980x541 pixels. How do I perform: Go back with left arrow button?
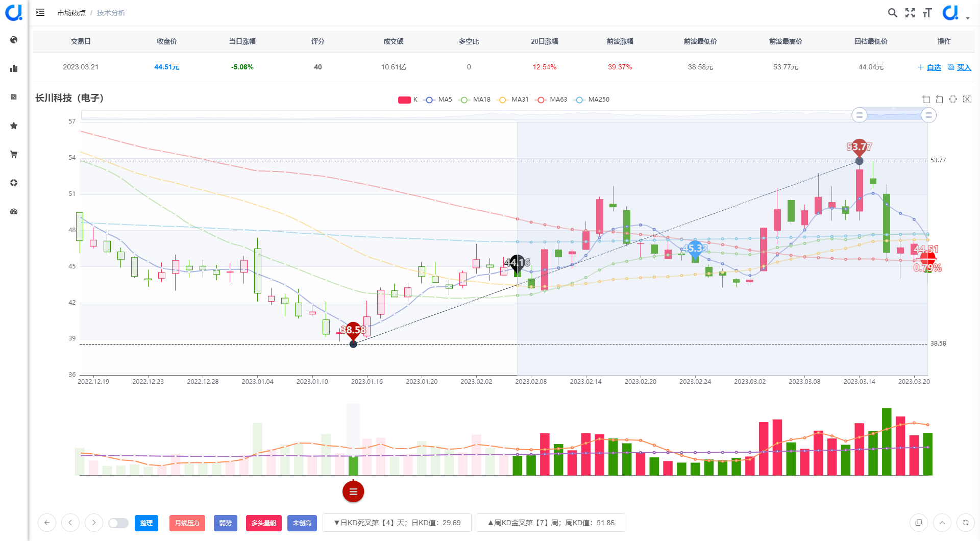[47, 523]
